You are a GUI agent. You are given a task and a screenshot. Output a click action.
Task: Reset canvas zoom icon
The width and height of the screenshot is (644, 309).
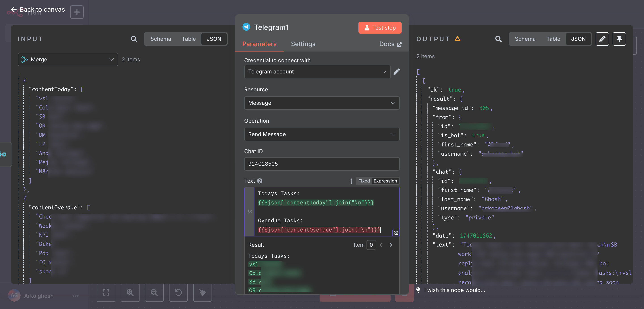178,292
